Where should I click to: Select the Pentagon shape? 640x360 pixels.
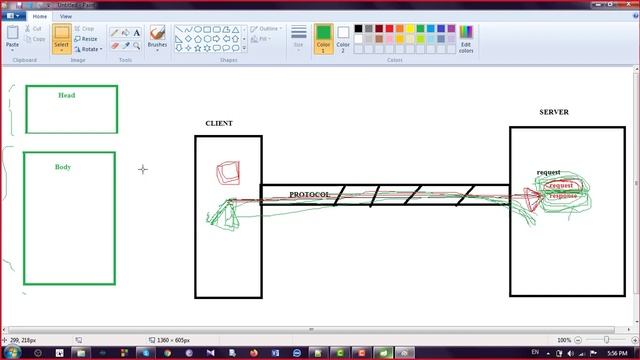198,39
